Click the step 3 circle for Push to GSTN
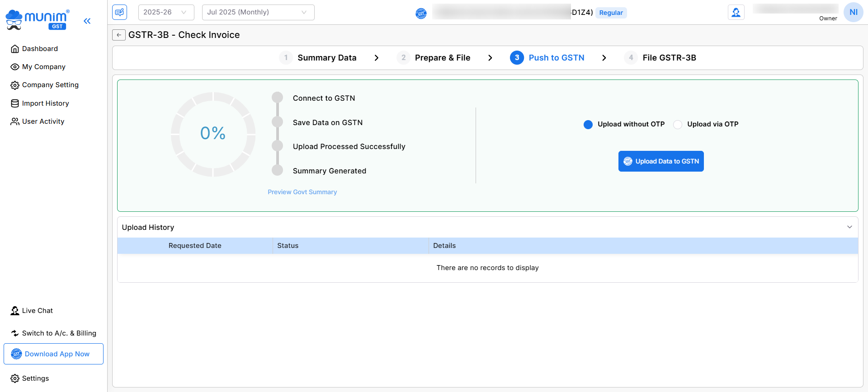868x392 pixels. (517, 58)
